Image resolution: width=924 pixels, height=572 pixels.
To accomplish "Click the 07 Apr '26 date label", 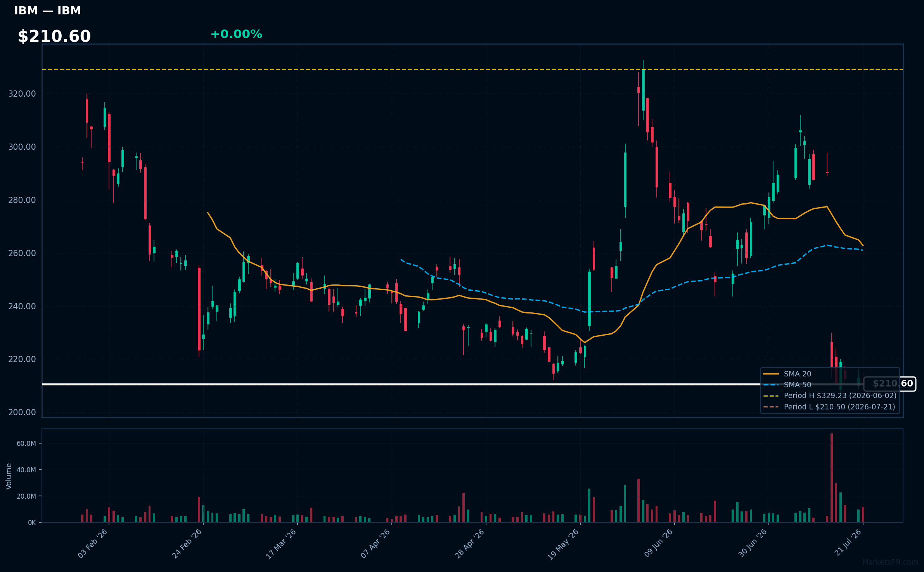I will coord(375,544).
